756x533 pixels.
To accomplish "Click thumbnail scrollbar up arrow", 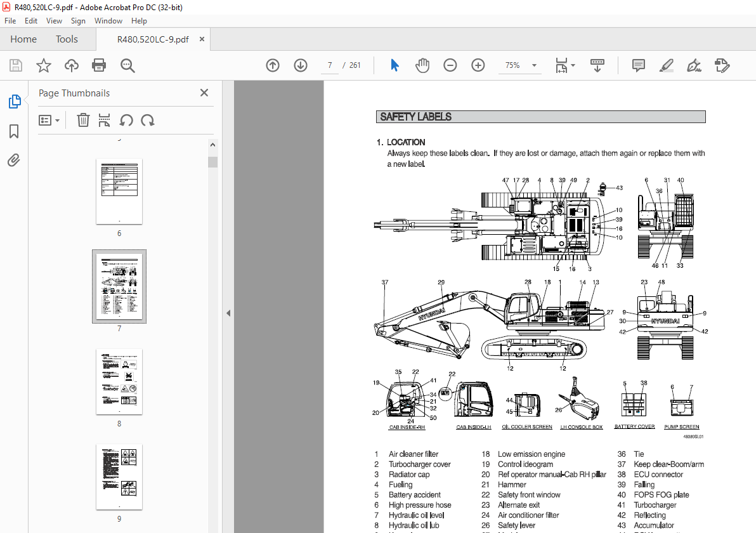I will coord(212,145).
